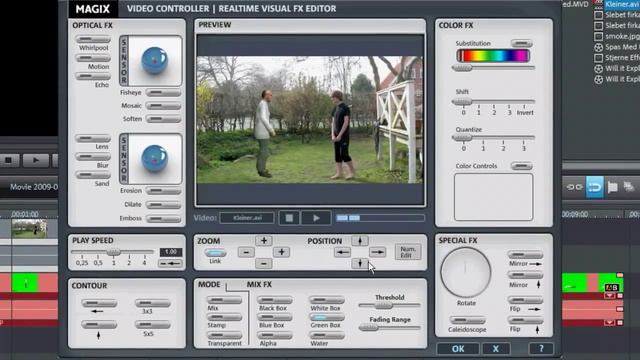The width and height of the screenshot is (640, 360).
Task: Enable the White Box mix effect
Action: (327, 301)
